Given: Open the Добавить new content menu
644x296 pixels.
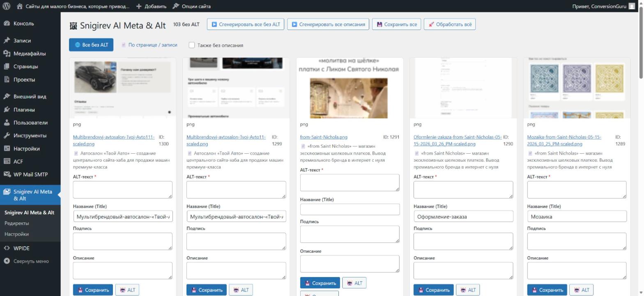Looking at the screenshot, I should 151,6.
